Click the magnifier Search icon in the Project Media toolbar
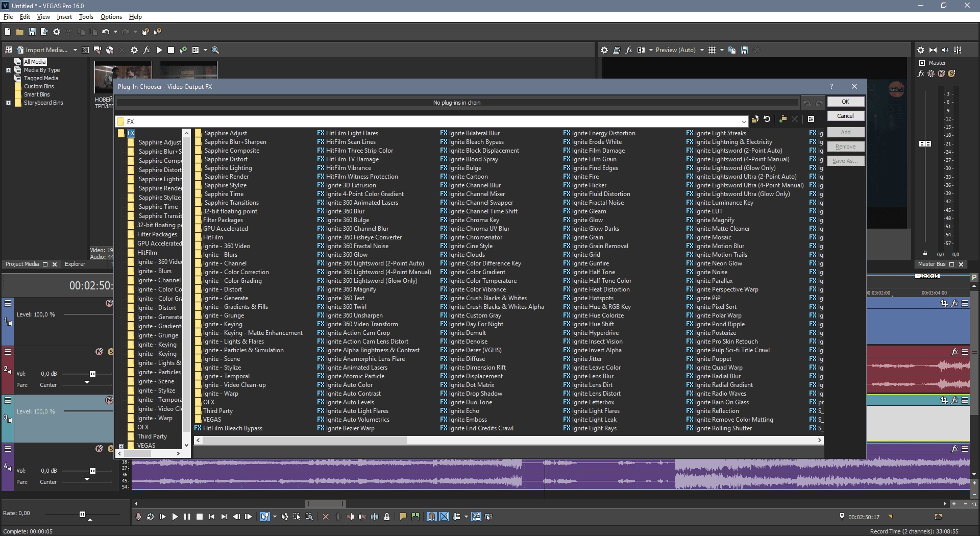Image resolution: width=980 pixels, height=536 pixels. tap(215, 50)
